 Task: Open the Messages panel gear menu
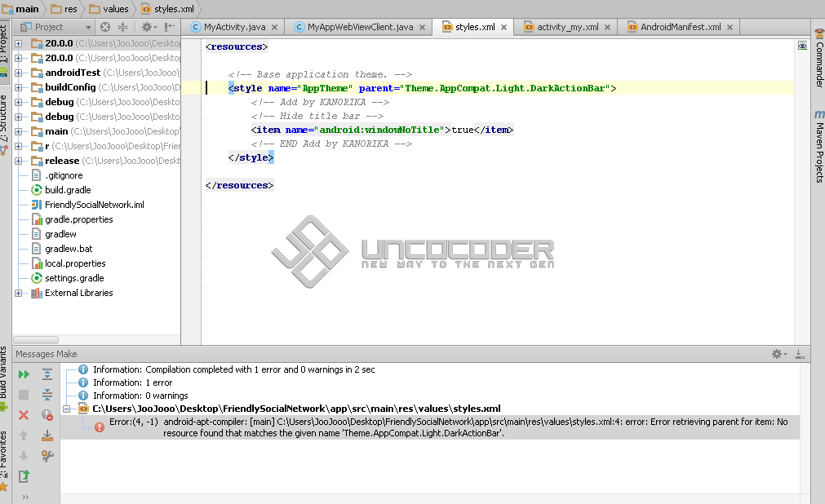pyautogui.click(x=779, y=354)
